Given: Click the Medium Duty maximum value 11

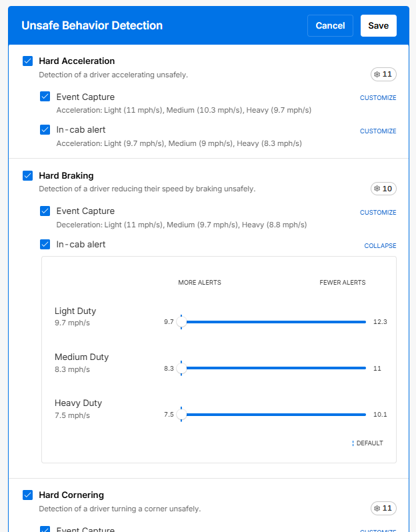Looking at the screenshot, I should pos(377,368).
